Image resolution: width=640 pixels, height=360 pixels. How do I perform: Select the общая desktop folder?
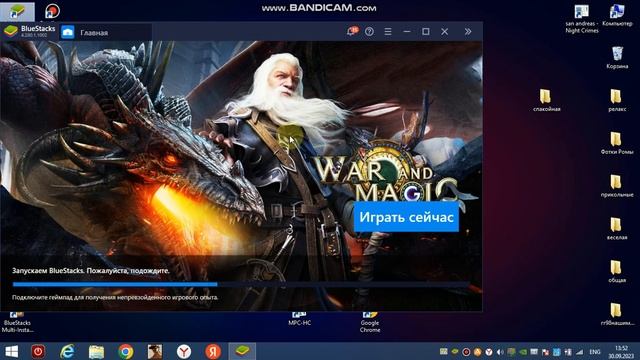[617, 271]
